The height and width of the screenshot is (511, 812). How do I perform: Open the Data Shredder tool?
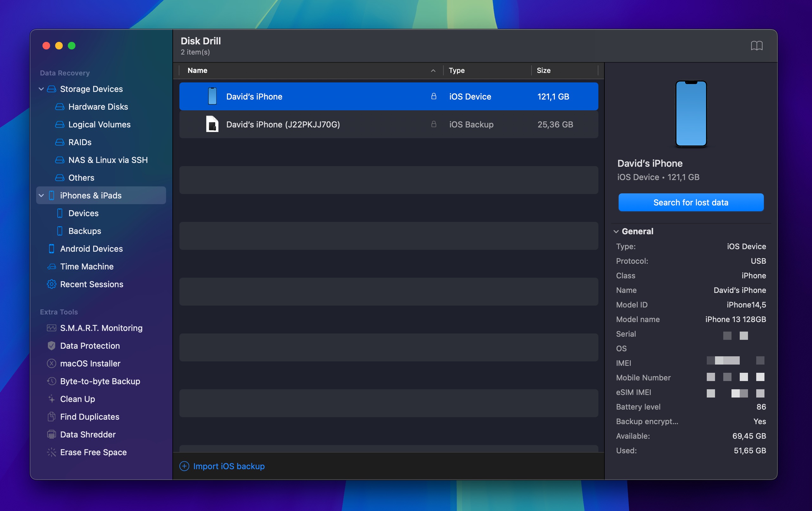88,434
